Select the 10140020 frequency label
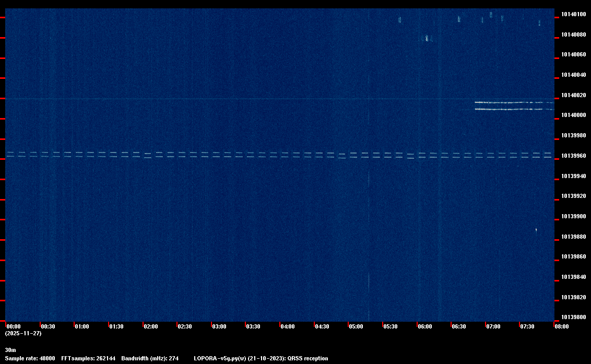Image resolution: width=591 pixels, height=364 pixels. coord(573,95)
